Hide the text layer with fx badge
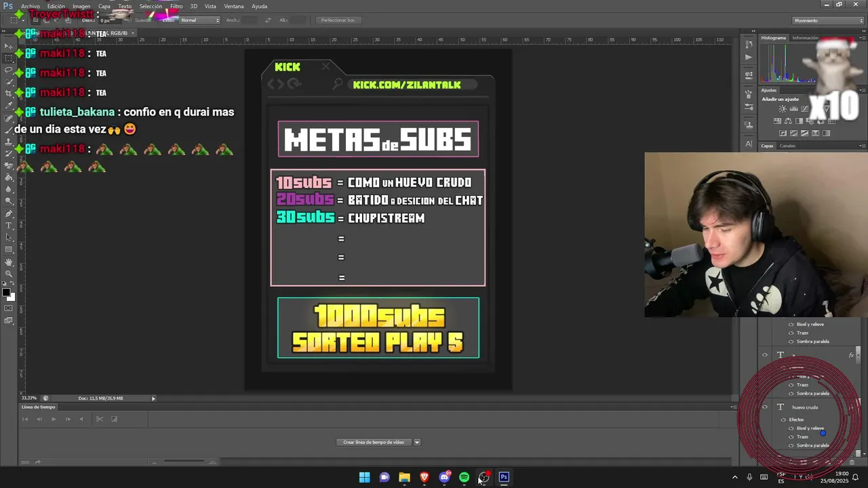The height and width of the screenshot is (488, 868). pyautogui.click(x=765, y=354)
